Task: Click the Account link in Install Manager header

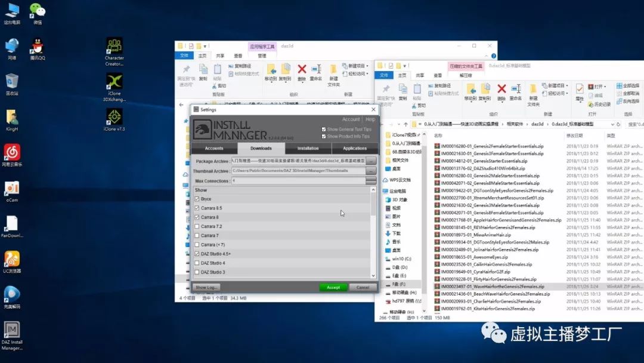Action: tap(351, 119)
